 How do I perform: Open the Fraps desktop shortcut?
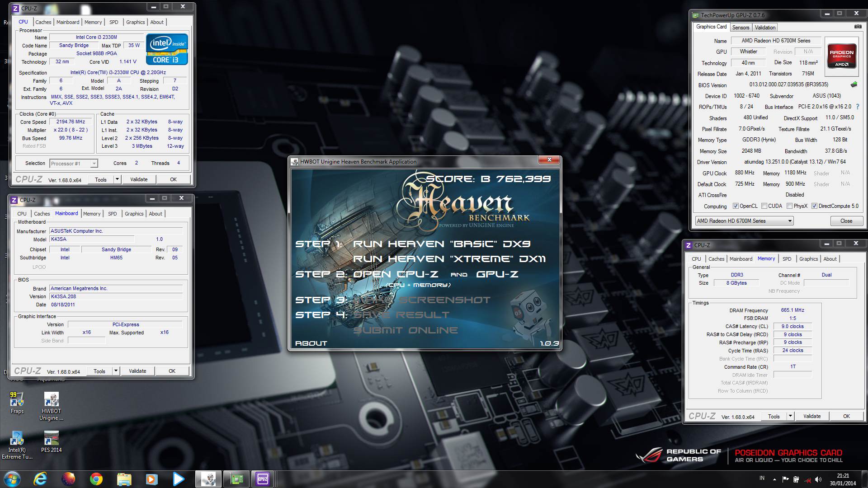pos(17,403)
